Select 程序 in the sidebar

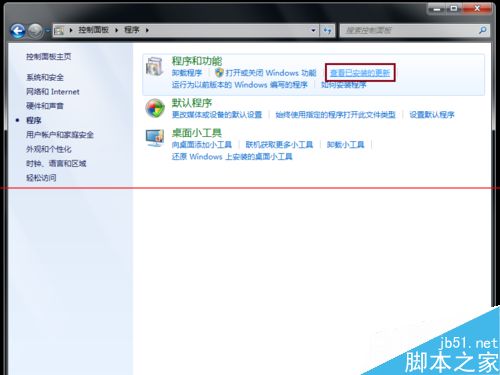[34, 120]
